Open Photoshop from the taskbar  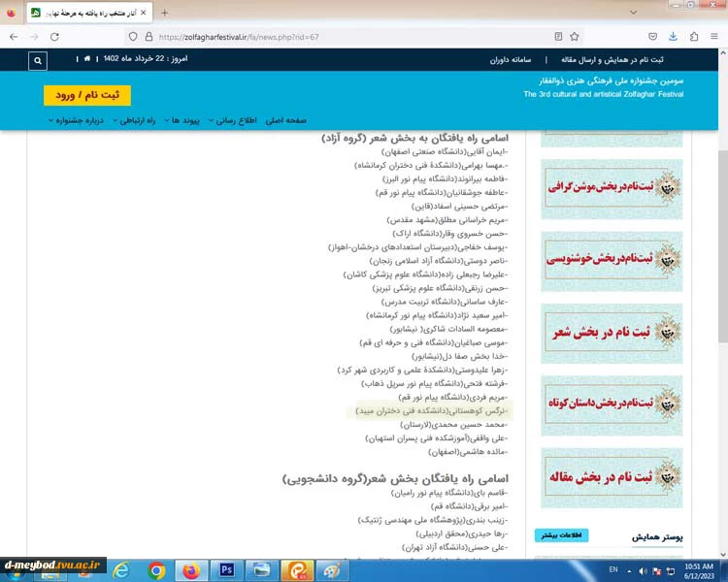click(226, 570)
